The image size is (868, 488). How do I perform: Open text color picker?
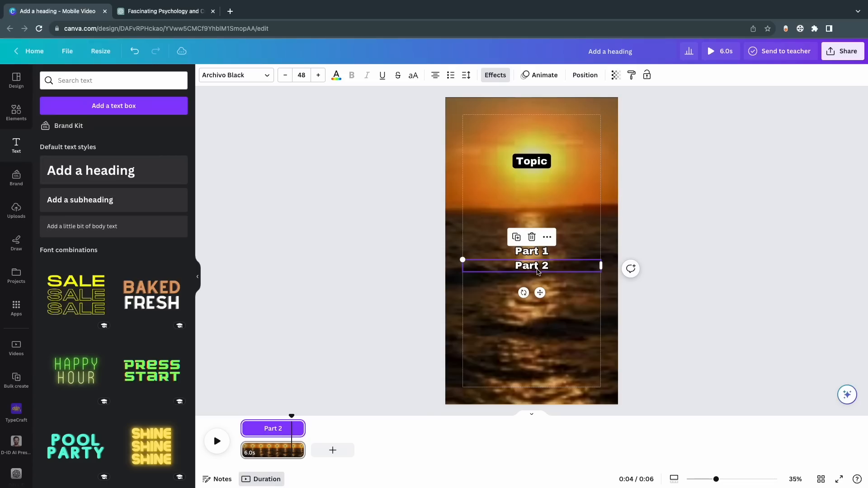click(336, 75)
